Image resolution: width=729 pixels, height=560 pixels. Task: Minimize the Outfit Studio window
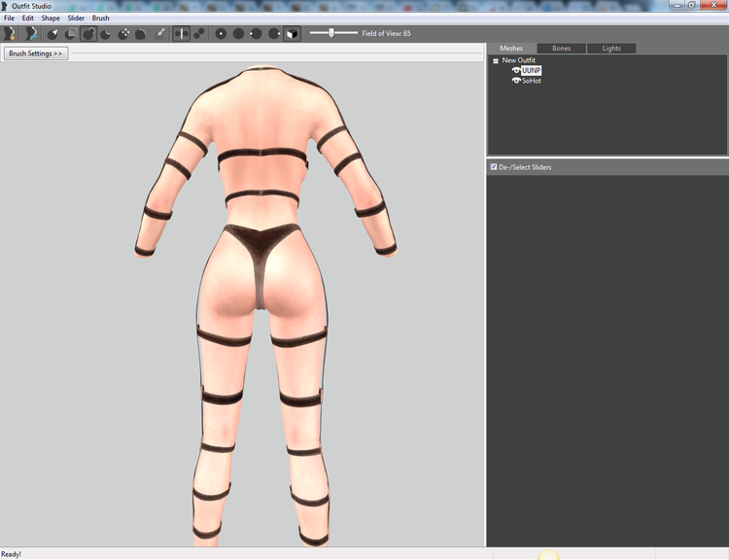tap(677, 5)
